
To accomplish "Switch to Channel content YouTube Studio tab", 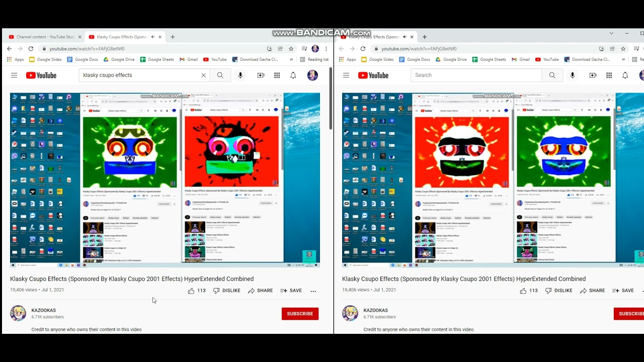I will pos(44,37).
